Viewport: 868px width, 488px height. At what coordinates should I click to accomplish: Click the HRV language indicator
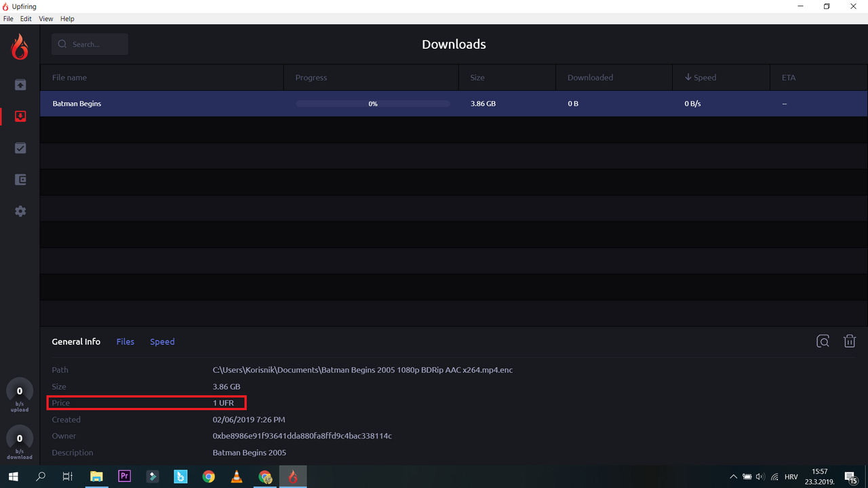tap(791, 476)
